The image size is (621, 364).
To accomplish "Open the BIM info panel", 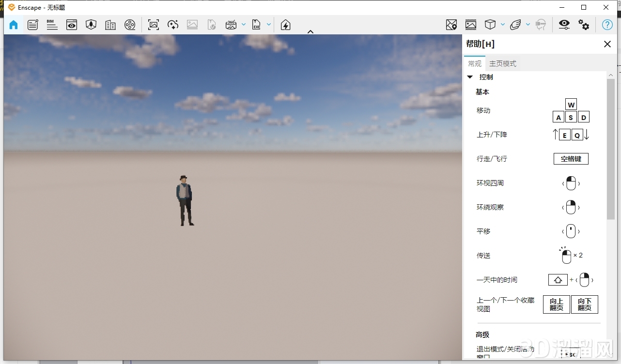I will click(52, 25).
